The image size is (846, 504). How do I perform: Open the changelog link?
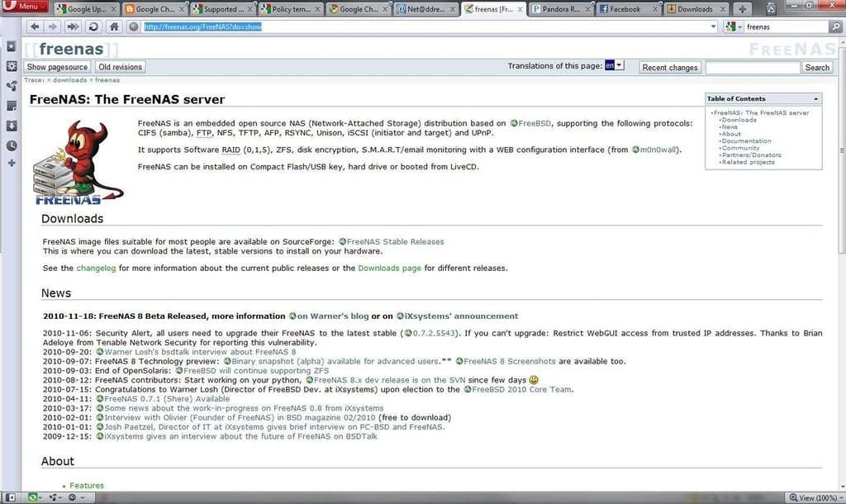point(96,269)
